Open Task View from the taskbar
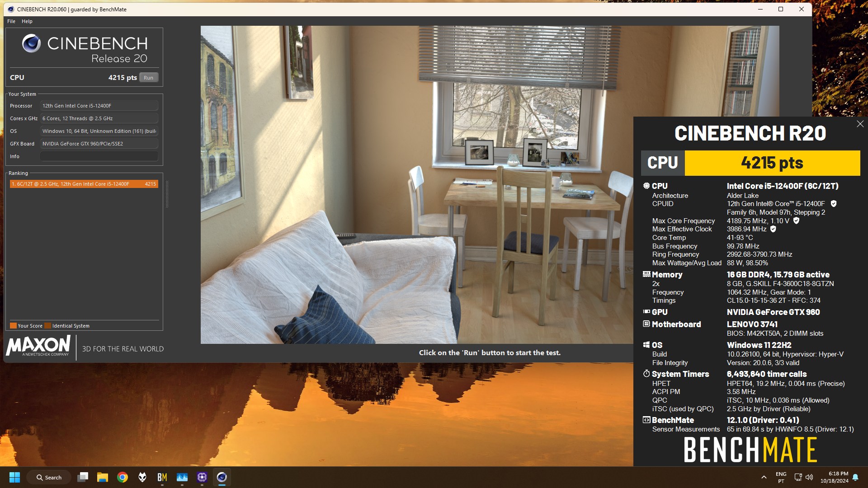This screenshot has width=868, height=488. pyautogui.click(x=83, y=477)
